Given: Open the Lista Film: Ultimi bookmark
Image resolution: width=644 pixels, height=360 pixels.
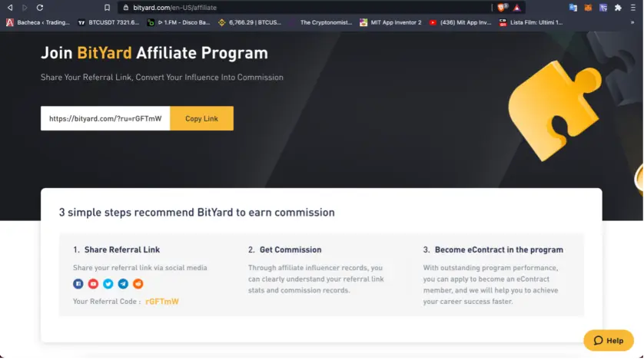Looking at the screenshot, I should click(x=531, y=22).
